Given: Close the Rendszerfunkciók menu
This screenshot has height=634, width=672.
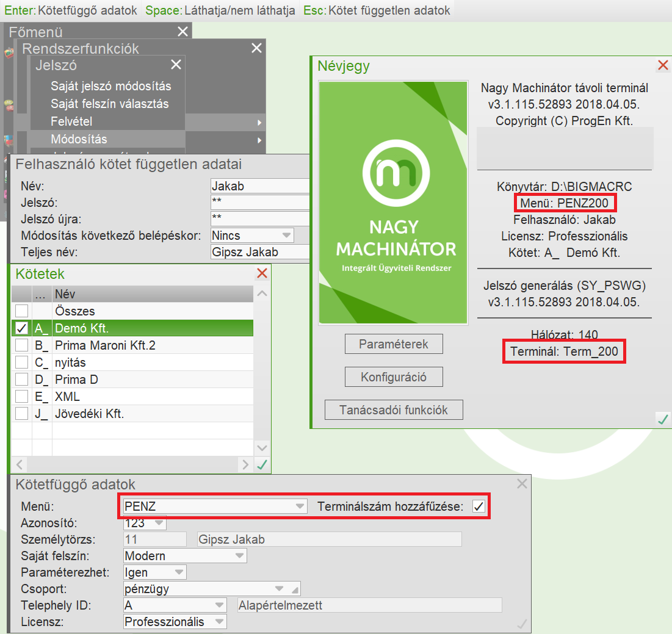Looking at the screenshot, I should (x=256, y=48).
